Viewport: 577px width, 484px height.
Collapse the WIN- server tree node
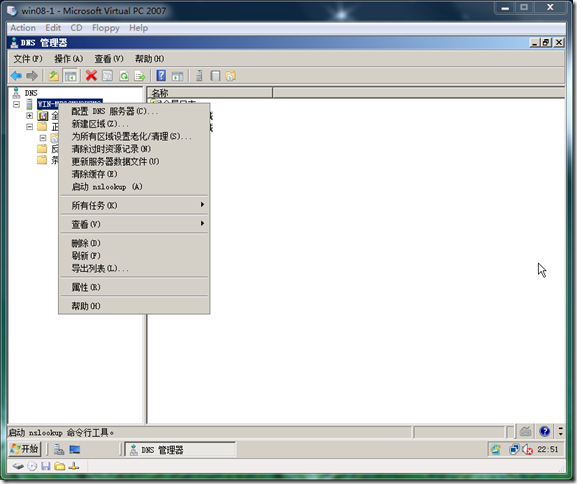tap(17, 105)
